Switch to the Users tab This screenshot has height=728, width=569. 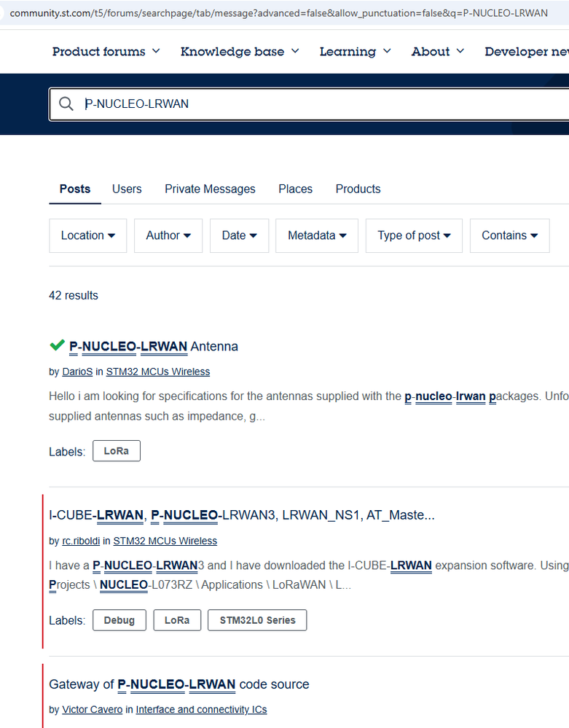point(127,189)
